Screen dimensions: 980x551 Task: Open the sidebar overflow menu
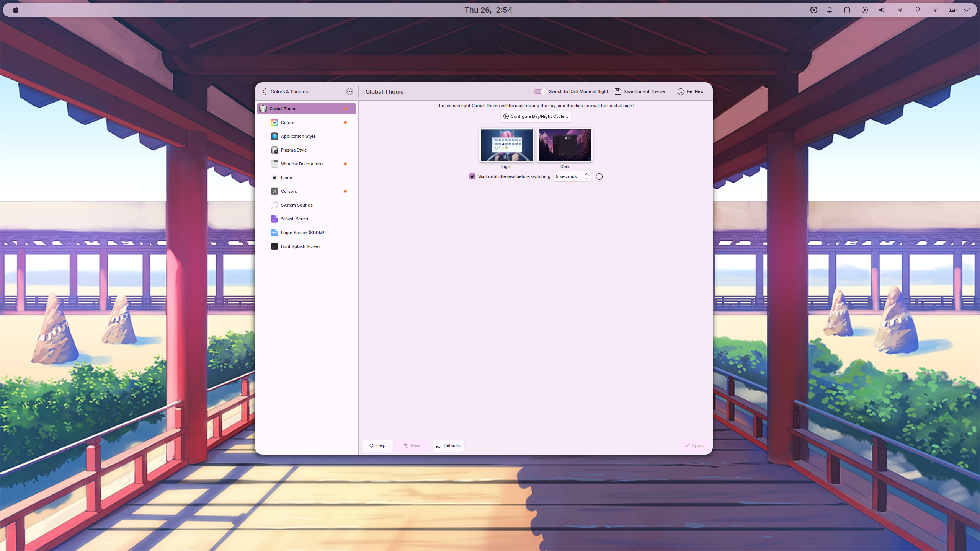[349, 91]
